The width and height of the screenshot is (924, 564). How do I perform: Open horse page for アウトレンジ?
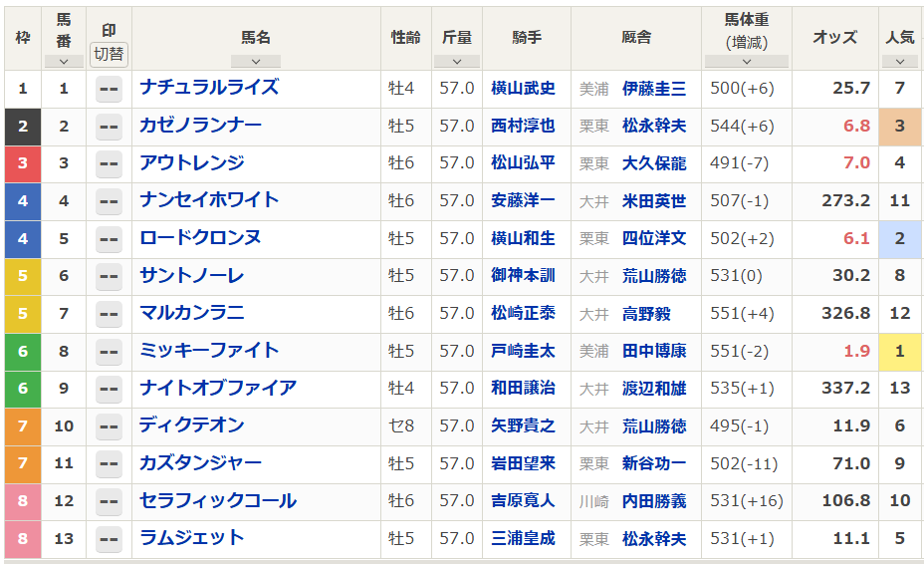click(x=192, y=162)
